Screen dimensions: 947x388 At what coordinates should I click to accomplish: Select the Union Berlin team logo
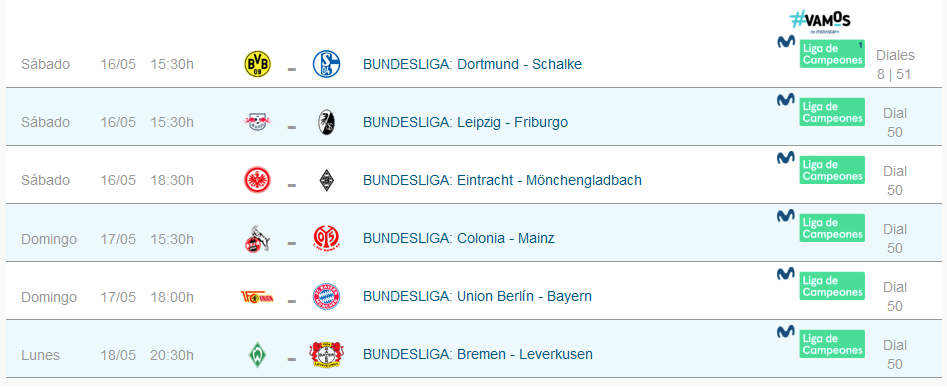[x=257, y=297]
